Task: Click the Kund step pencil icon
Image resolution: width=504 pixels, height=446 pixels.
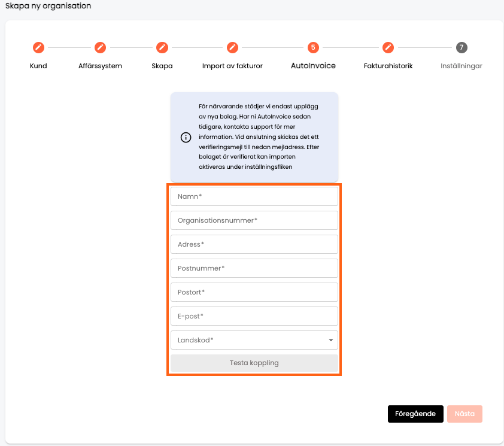Action: (x=38, y=47)
